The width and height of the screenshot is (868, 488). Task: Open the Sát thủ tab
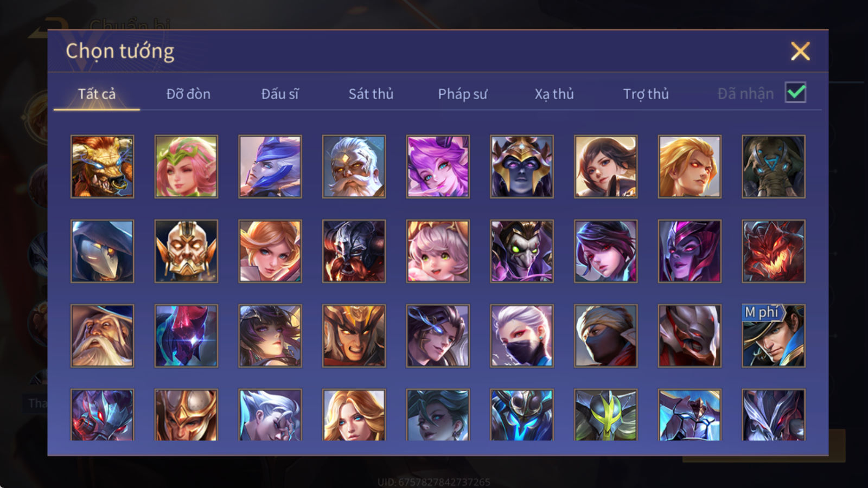coord(371,94)
